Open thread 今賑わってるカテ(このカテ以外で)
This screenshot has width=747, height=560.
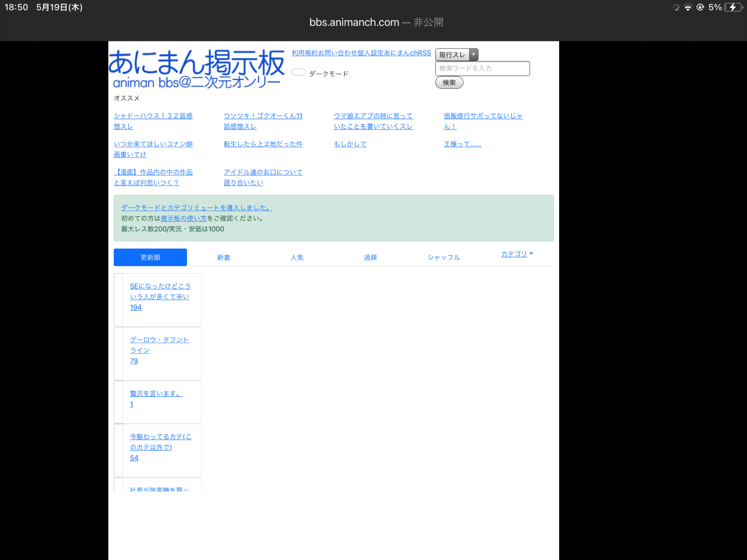tap(161, 442)
